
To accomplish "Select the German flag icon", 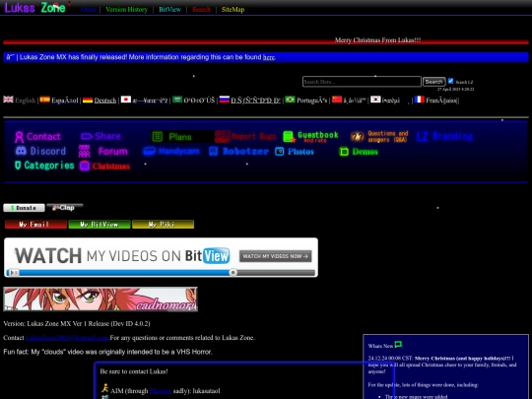I will [88, 100].
